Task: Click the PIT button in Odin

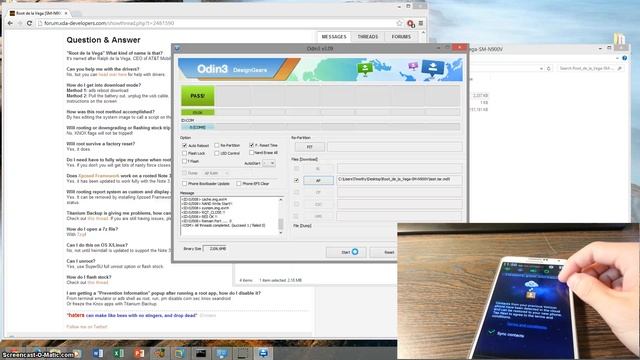Action: (310, 147)
